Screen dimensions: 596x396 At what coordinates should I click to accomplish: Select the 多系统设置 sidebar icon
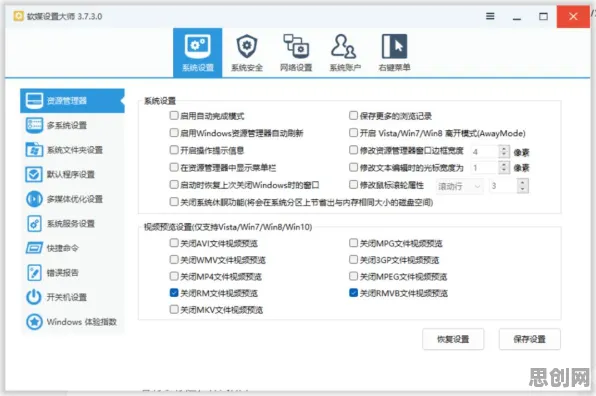pyautogui.click(x=34, y=125)
